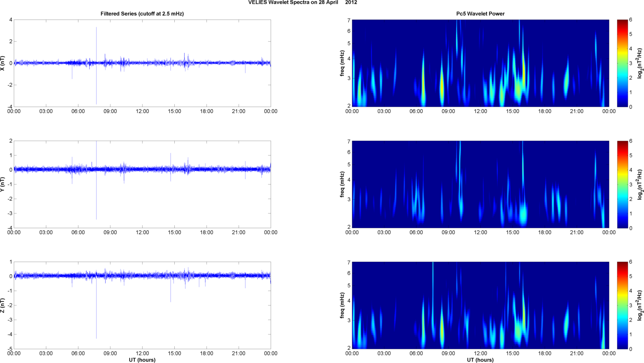This screenshot has width=644, height=363.
Task: Click 'UT (hours)' label under the wavelet power plots
Action: coord(480,360)
